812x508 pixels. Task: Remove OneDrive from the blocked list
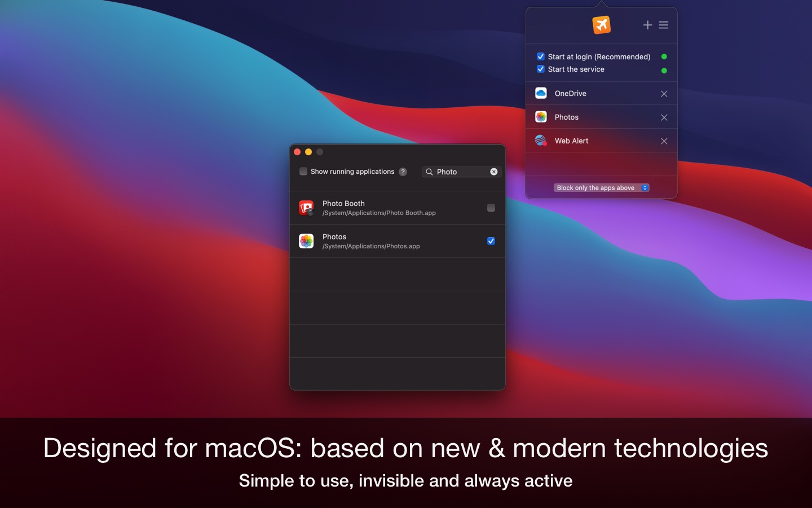click(664, 94)
